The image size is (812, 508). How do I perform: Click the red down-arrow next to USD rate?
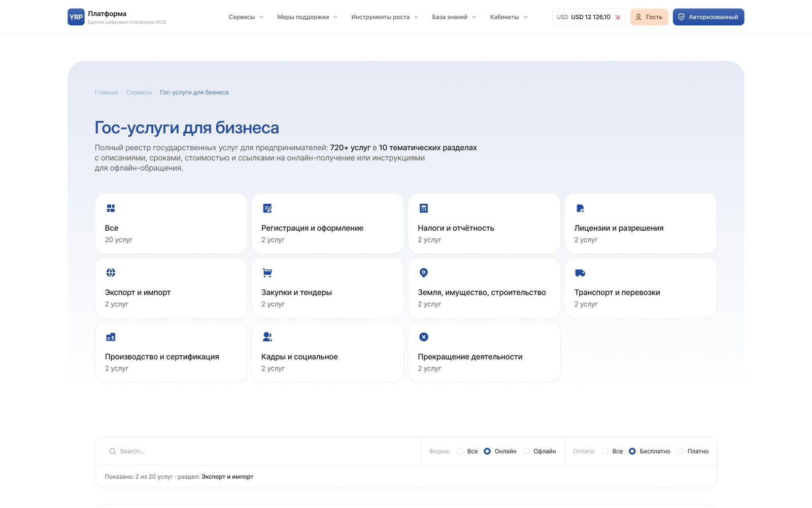pyautogui.click(x=618, y=17)
